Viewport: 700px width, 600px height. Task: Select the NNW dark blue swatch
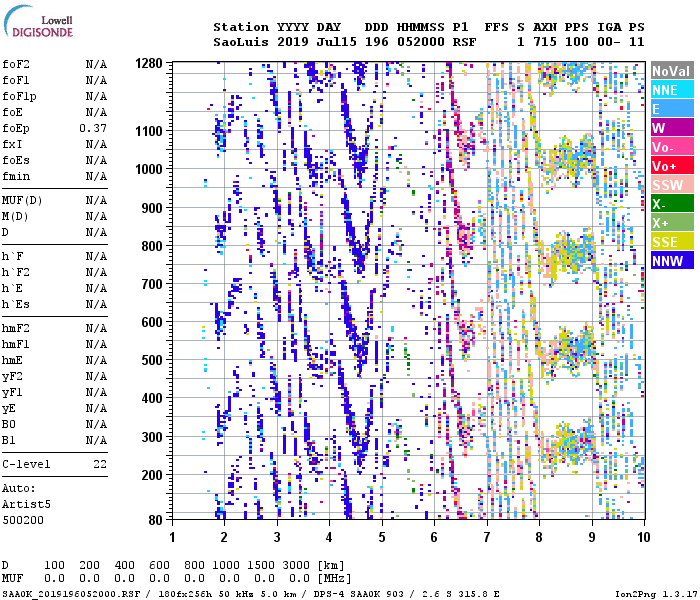click(x=672, y=260)
